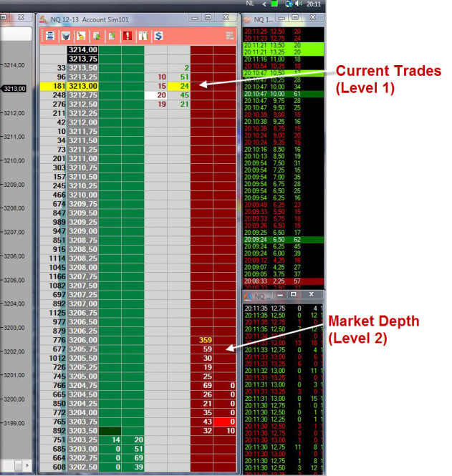Click the network icon in system tray
The height and width of the screenshot is (476, 452).
288,4
